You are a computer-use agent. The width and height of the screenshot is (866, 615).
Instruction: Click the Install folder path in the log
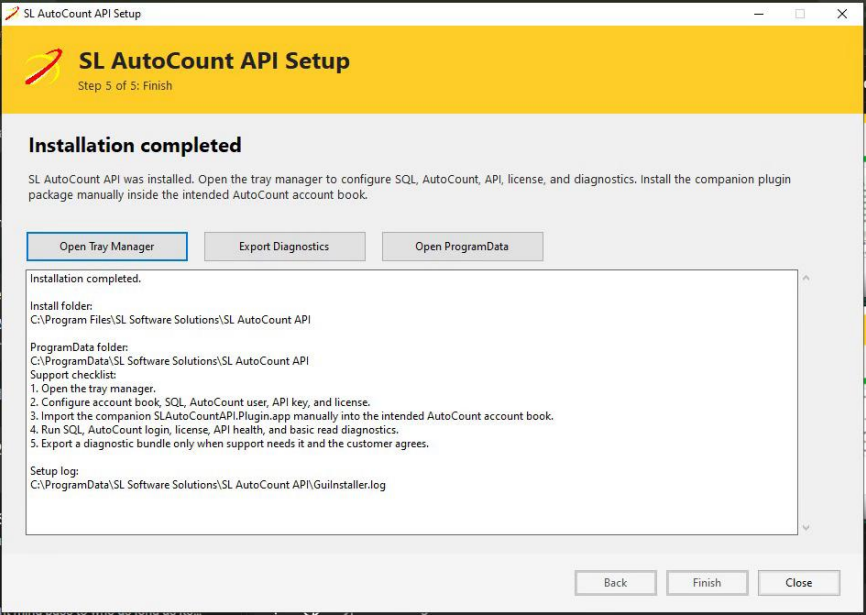170,320
